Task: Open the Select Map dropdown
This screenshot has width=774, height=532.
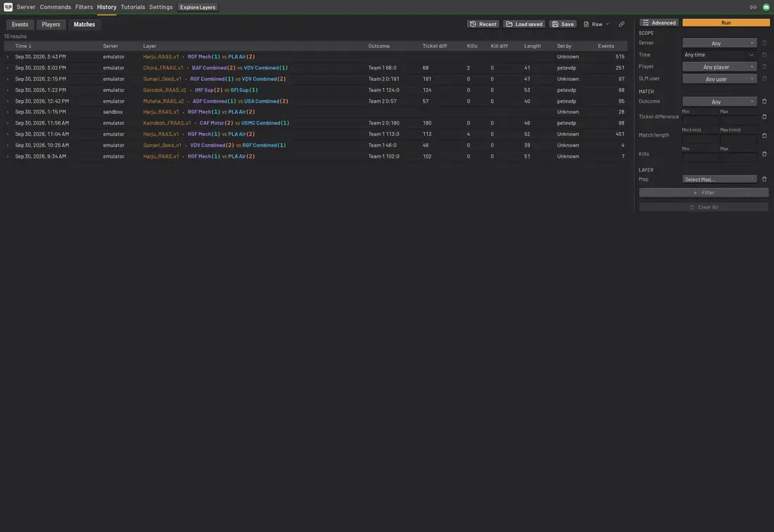Action: (x=719, y=179)
